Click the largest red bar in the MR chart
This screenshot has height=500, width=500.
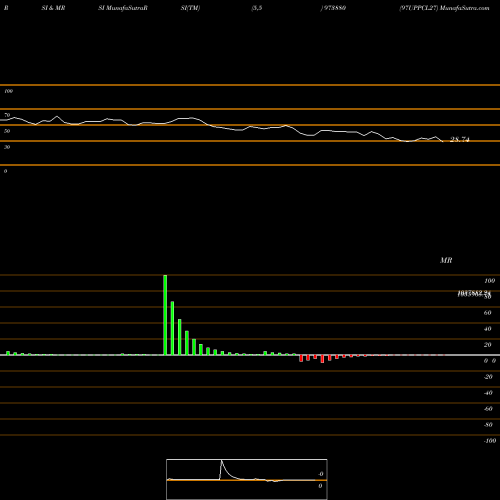(322, 359)
